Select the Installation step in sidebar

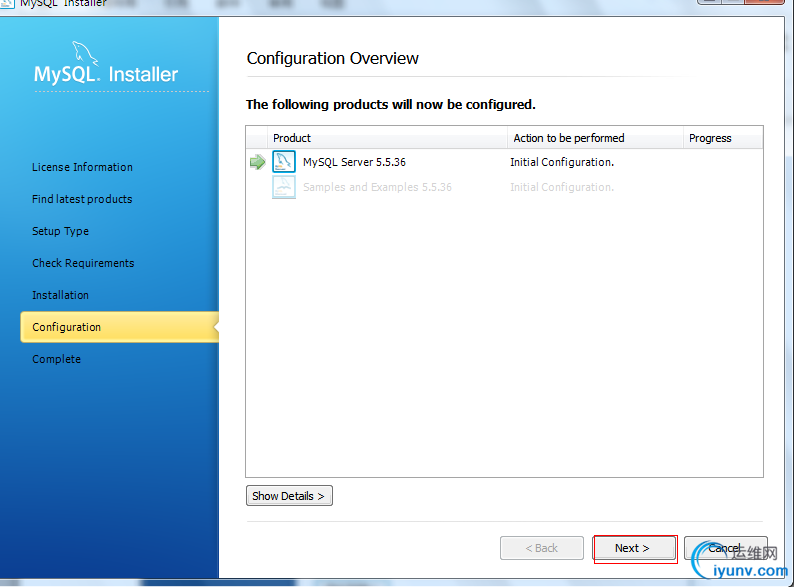[x=60, y=295]
